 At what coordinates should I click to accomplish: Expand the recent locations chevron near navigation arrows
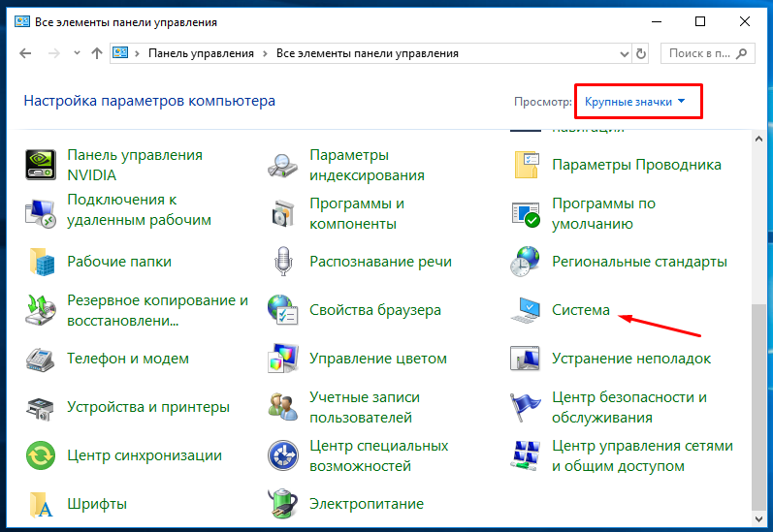tap(75, 53)
